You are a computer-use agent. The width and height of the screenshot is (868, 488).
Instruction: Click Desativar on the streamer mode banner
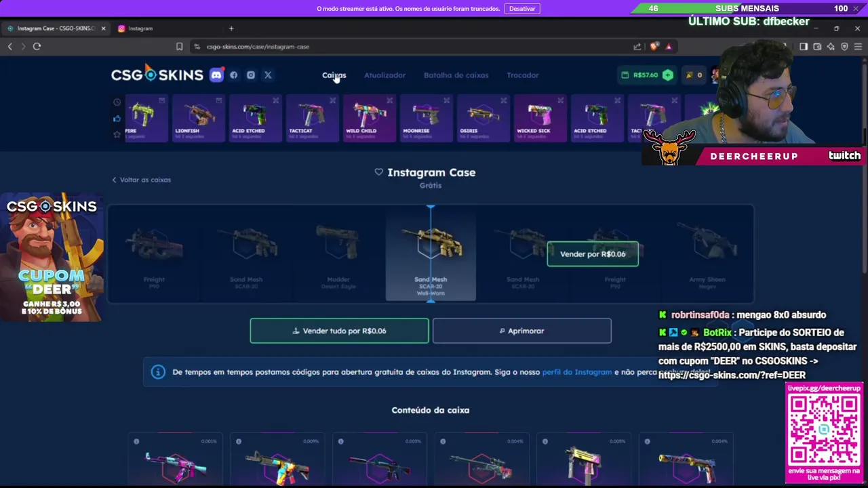click(522, 9)
